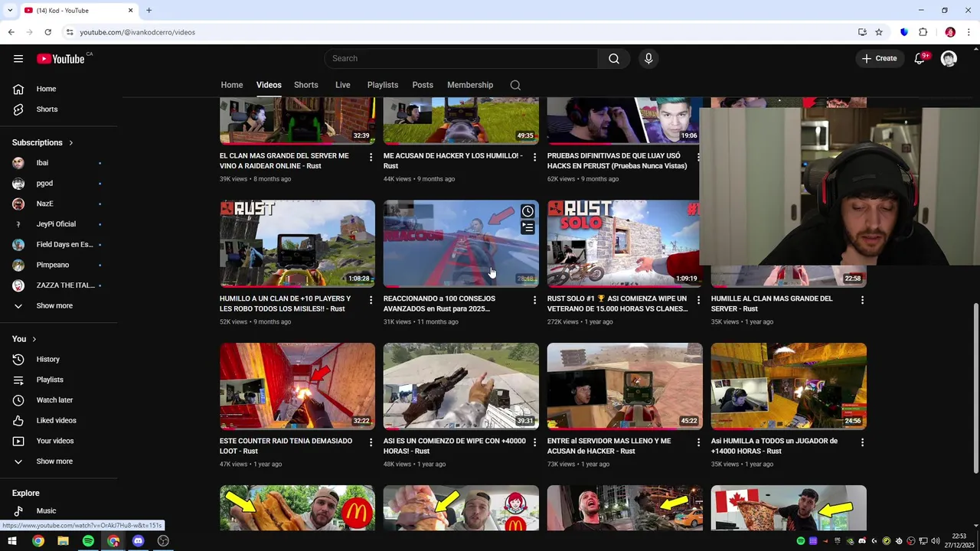Screen dimensions: 980x551
Task: Click the Bitwarden shield extension icon
Action: (x=904, y=32)
